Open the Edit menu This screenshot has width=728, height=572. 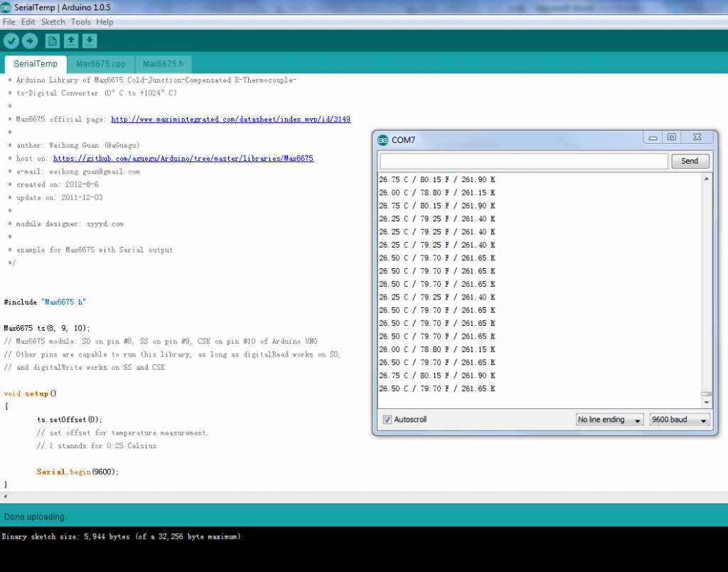(28, 22)
